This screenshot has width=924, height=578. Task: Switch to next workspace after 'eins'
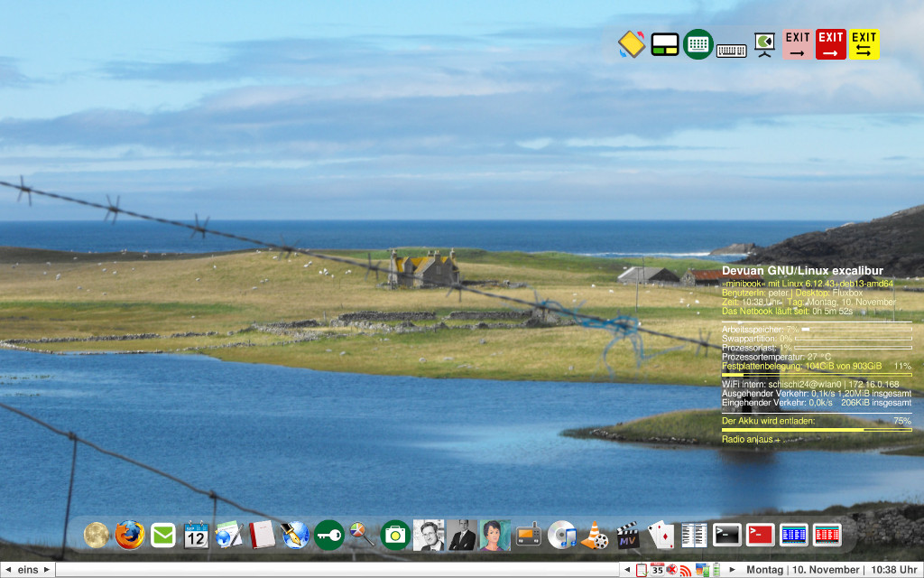[x=47, y=570]
